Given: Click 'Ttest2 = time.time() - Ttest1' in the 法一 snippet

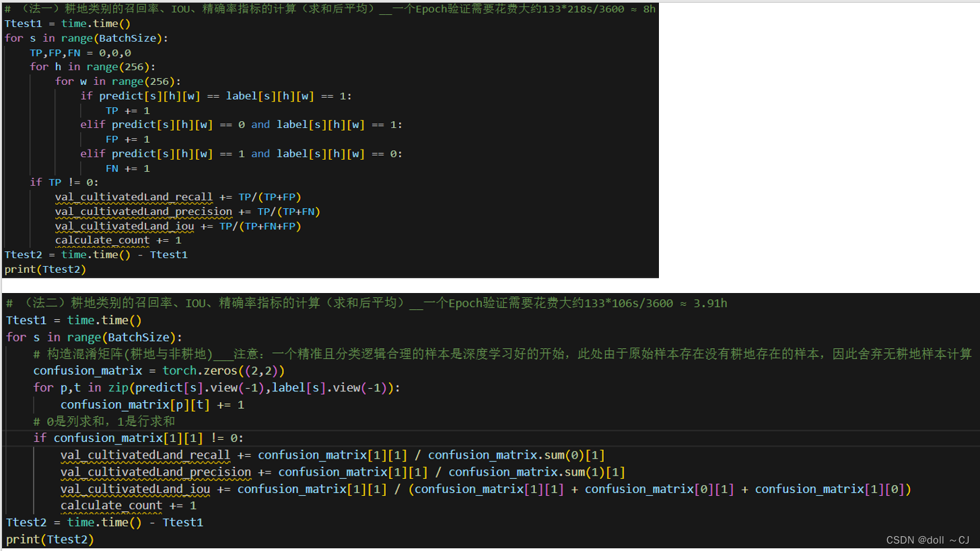Looking at the screenshot, I should [96, 255].
